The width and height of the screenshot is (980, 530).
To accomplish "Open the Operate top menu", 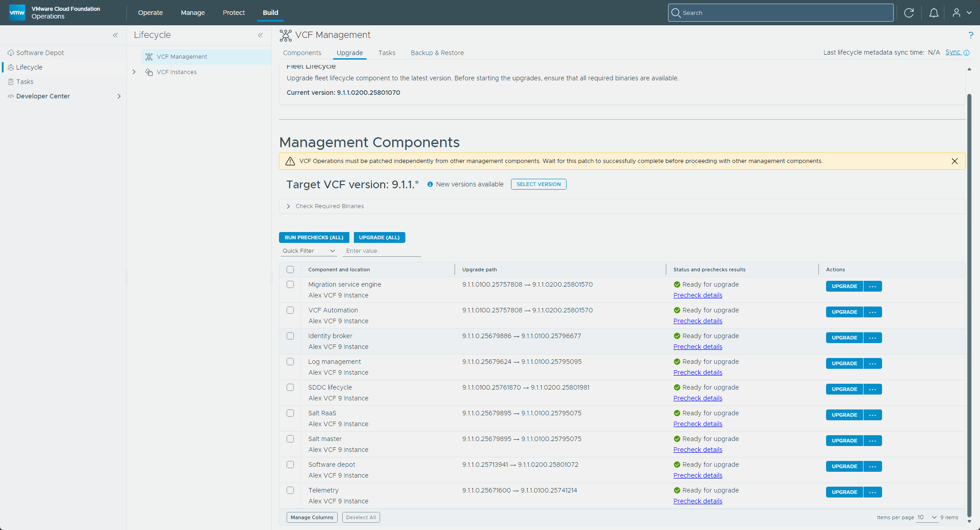I will pyautogui.click(x=150, y=13).
